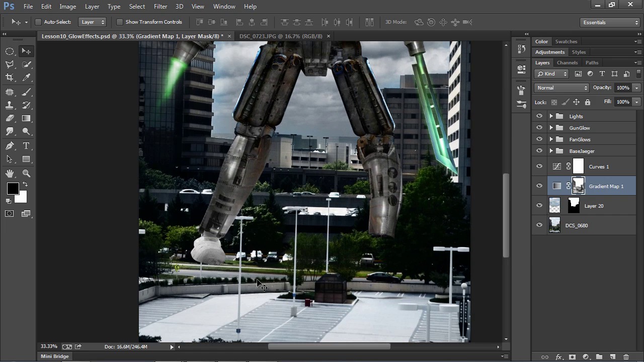Open the Mini Bridge panel
The width and height of the screenshot is (644, 362).
(55, 356)
